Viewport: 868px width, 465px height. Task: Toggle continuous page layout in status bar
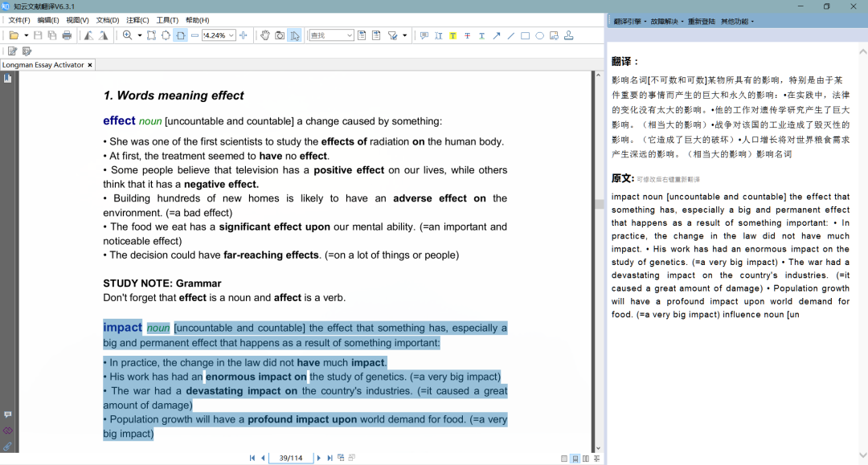click(x=575, y=459)
